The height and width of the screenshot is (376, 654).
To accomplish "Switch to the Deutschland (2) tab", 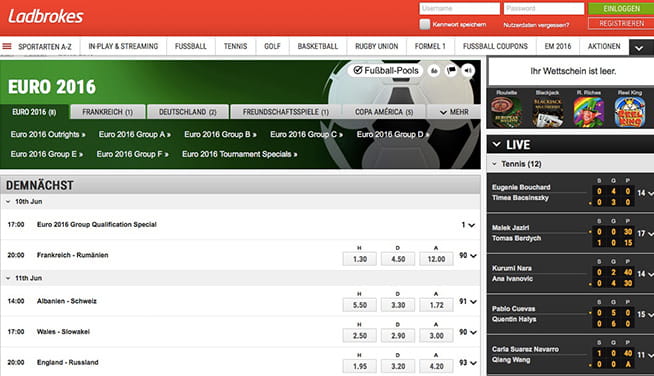I will tap(188, 112).
